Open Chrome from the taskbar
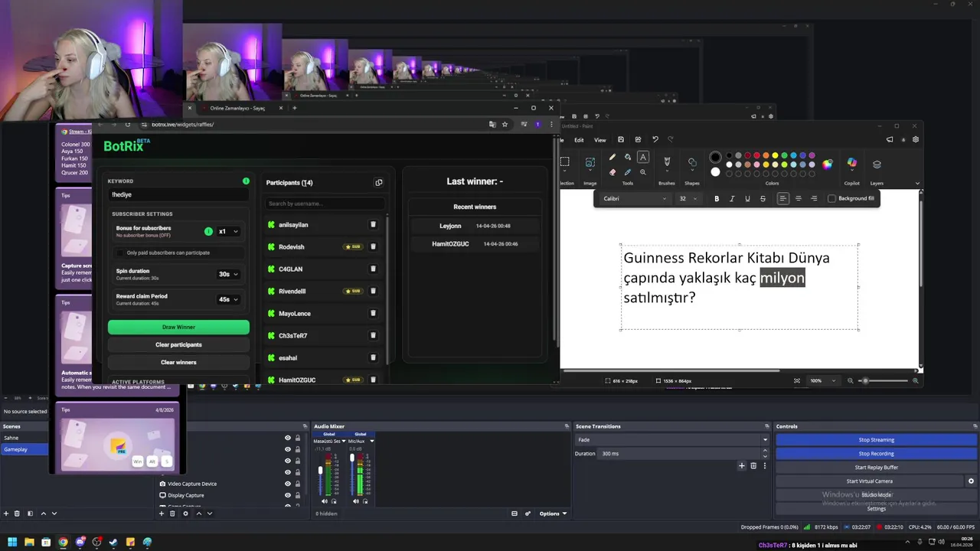This screenshot has height=551, width=980. click(x=63, y=542)
